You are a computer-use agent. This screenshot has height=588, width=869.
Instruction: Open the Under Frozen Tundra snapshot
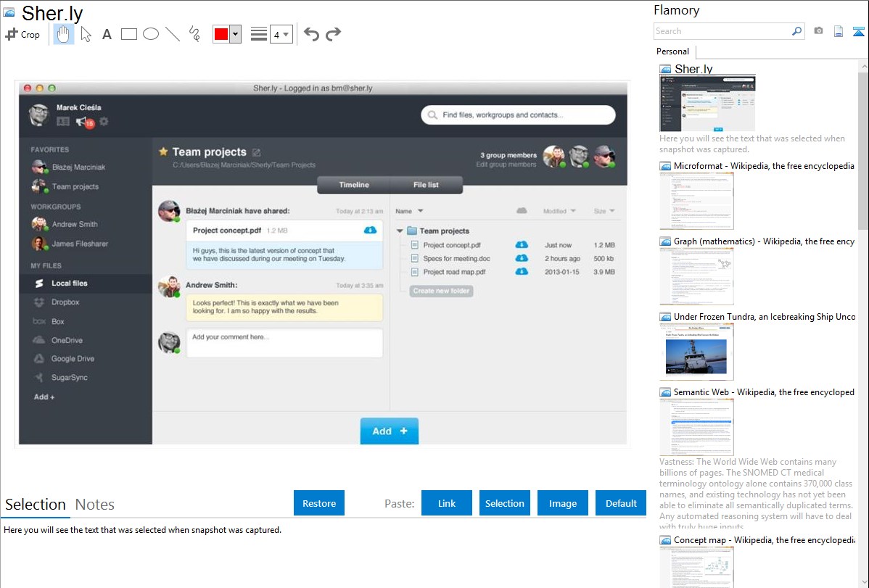[696, 352]
